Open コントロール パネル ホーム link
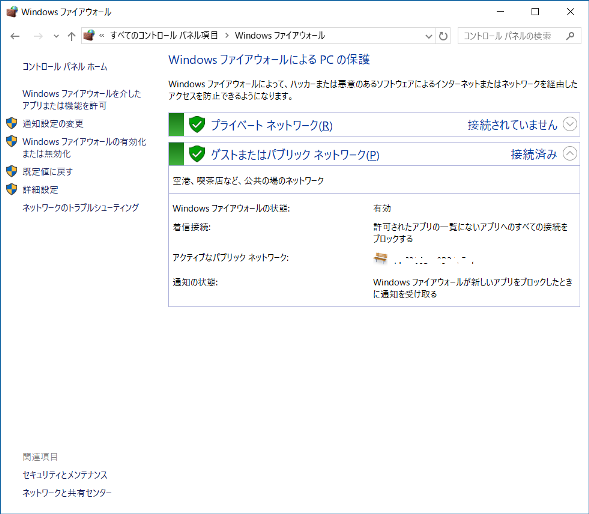 coord(65,67)
